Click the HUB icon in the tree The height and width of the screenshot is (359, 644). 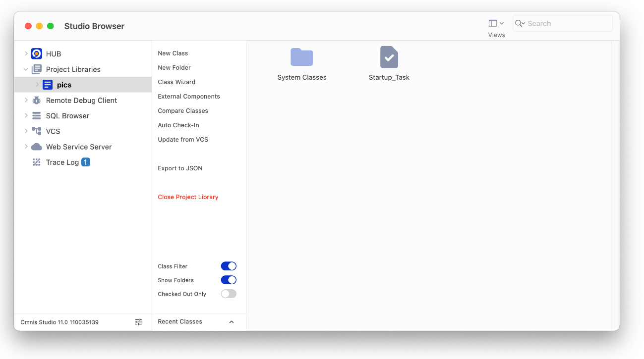pyautogui.click(x=36, y=53)
